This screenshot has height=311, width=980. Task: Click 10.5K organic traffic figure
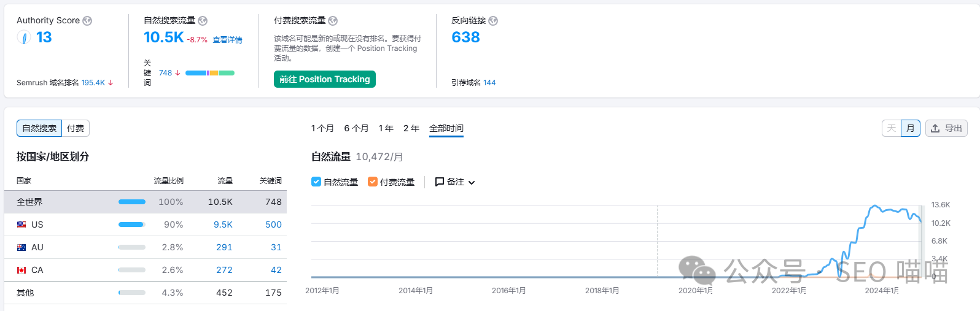click(164, 37)
